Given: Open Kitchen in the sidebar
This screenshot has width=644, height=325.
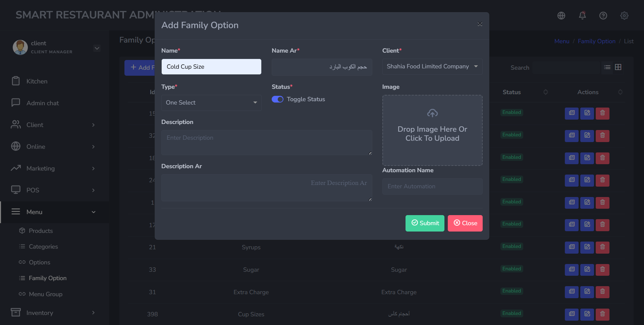Looking at the screenshot, I should tap(37, 81).
